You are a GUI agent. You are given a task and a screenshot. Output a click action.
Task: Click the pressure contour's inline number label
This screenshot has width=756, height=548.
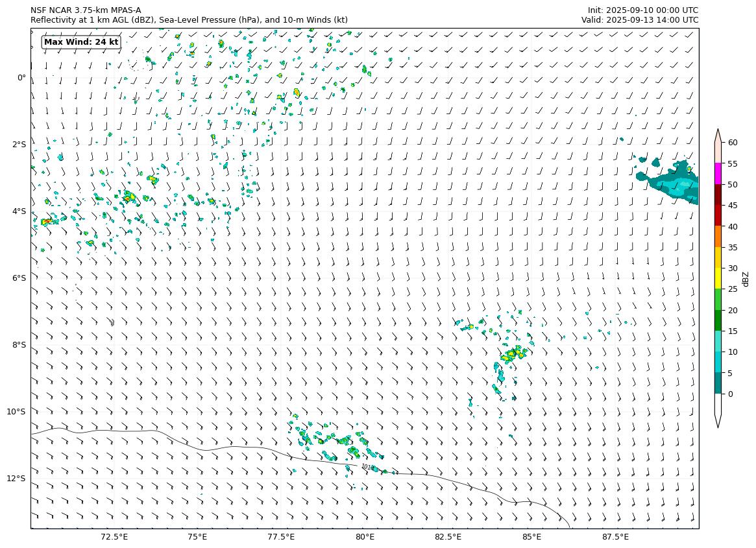pos(367,467)
